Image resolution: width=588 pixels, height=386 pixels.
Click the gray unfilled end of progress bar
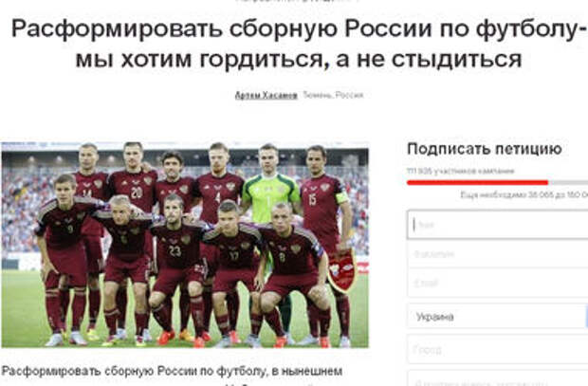568,183
